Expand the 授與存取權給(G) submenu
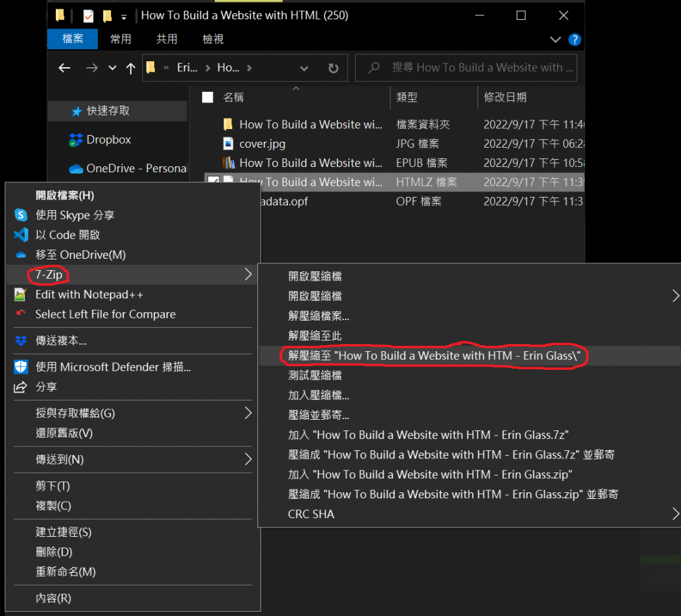This screenshot has height=616, width=681. tap(248, 413)
